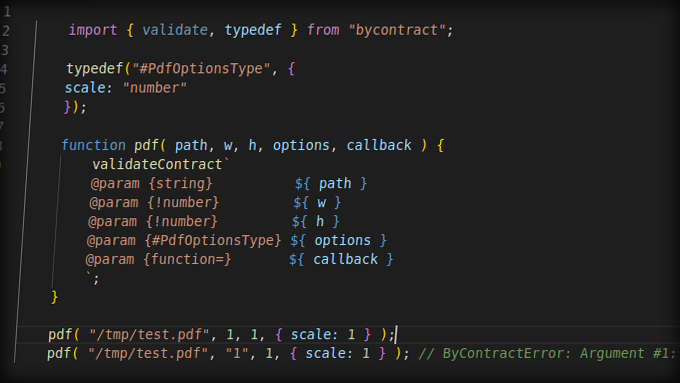Click options parameter in pdf signature

pos(301,145)
